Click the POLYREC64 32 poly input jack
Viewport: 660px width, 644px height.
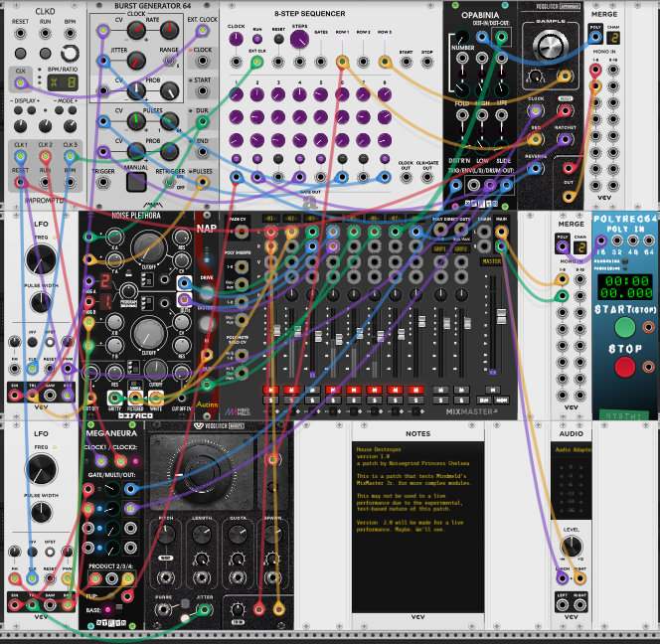(616, 241)
